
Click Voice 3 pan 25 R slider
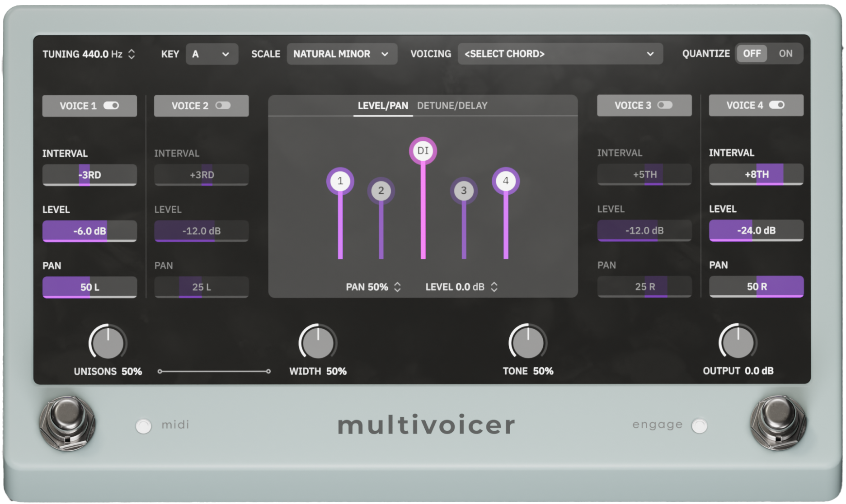coord(644,287)
